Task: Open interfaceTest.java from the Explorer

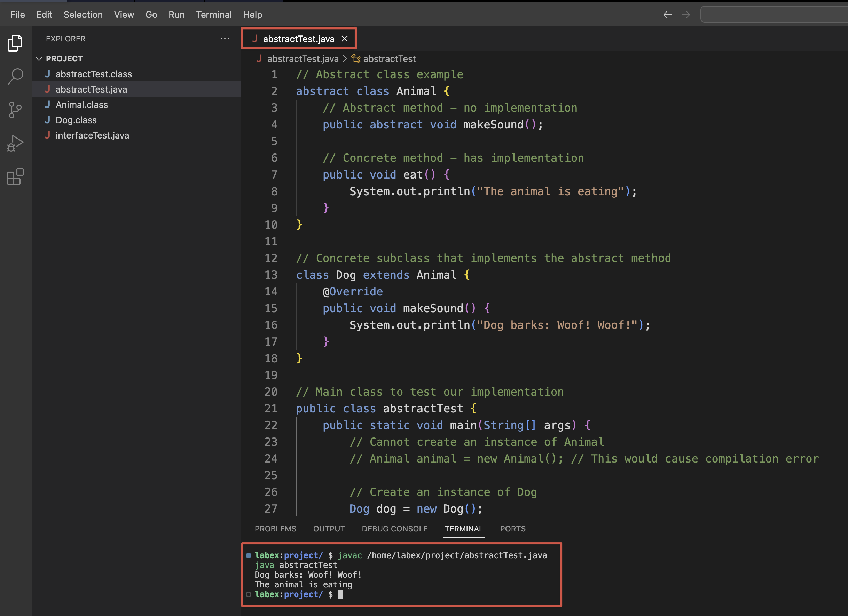Action: tap(92, 135)
